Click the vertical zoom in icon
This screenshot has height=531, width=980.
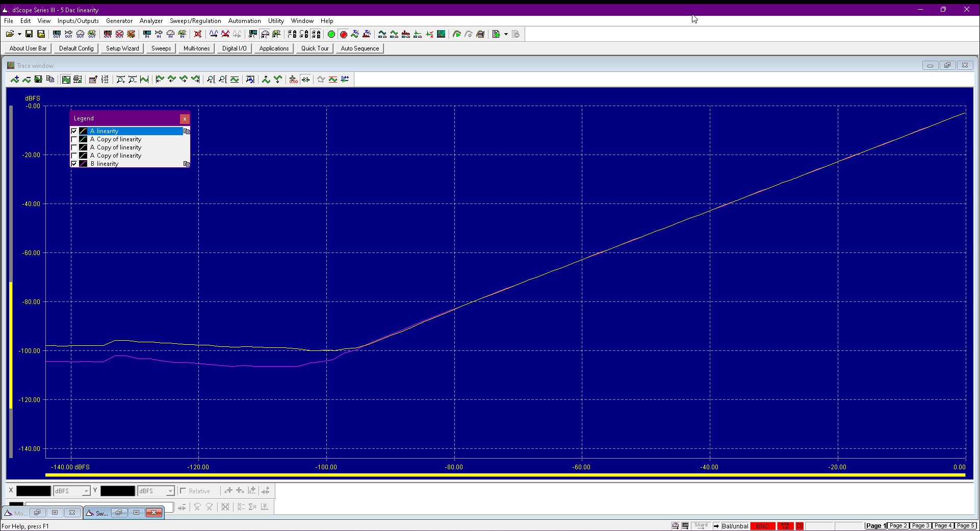211,79
